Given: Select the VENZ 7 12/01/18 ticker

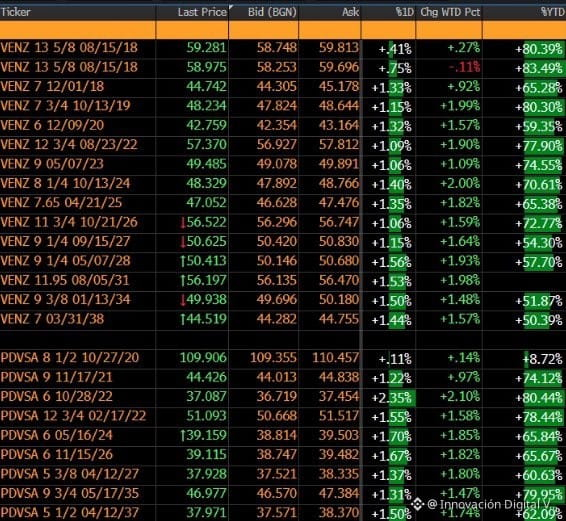Looking at the screenshot, I should [x=52, y=87].
